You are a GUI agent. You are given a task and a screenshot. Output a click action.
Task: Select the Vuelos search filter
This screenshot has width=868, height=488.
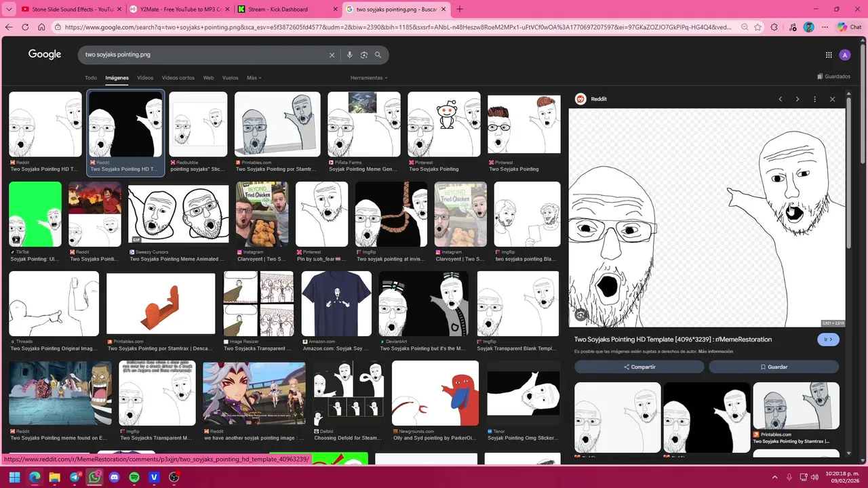[x=231, y=78]
